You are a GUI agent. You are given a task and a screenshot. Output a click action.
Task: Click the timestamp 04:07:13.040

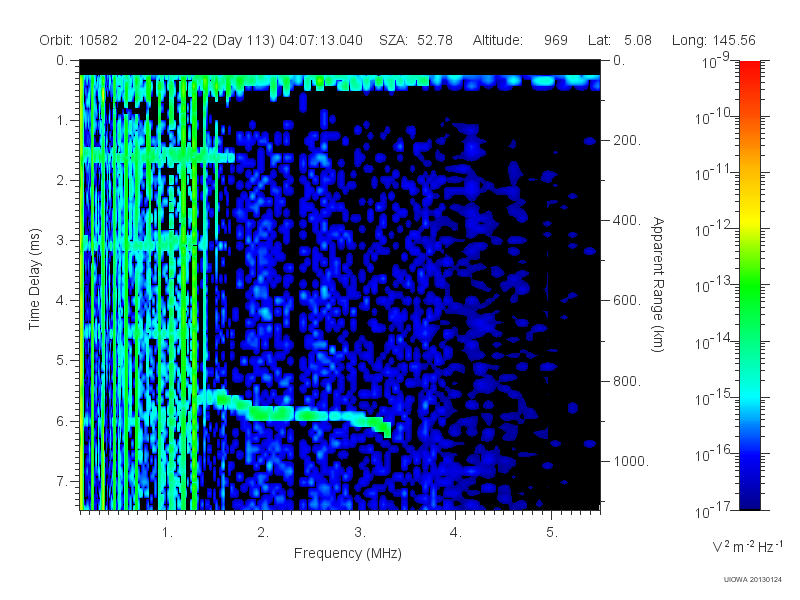point(321,40)
